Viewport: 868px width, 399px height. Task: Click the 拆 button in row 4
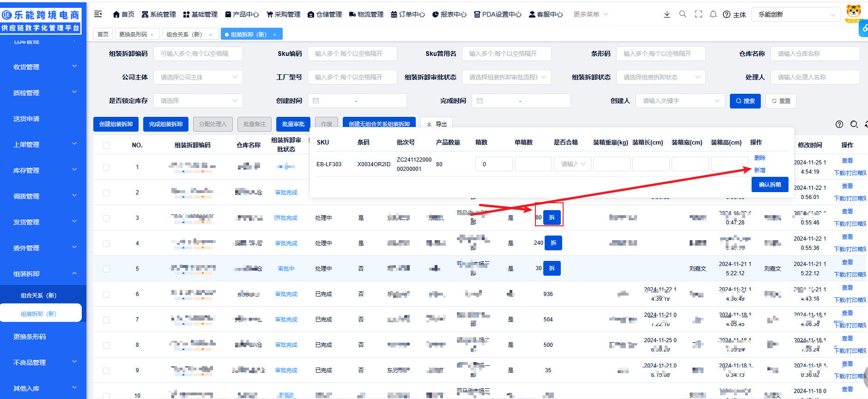coord(553,243)
